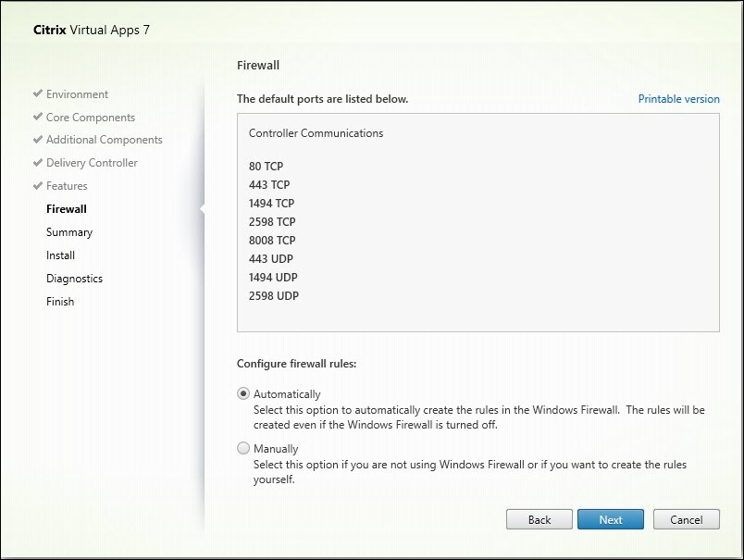Click the Delivery Controller checkmark icon
This screenshot has height=560, width=744.
click(37, 163)
